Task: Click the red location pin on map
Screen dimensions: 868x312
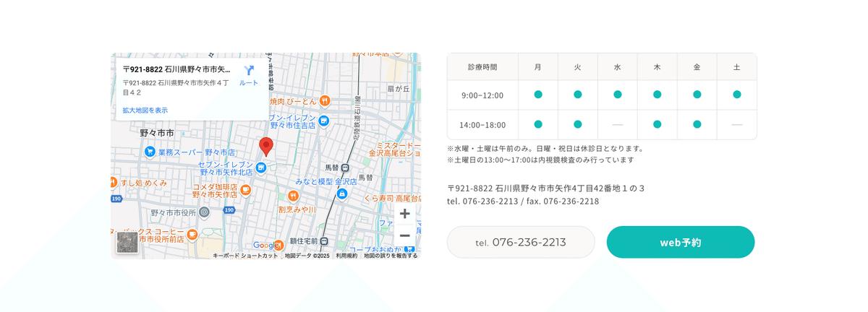Action: coord(266,147)
